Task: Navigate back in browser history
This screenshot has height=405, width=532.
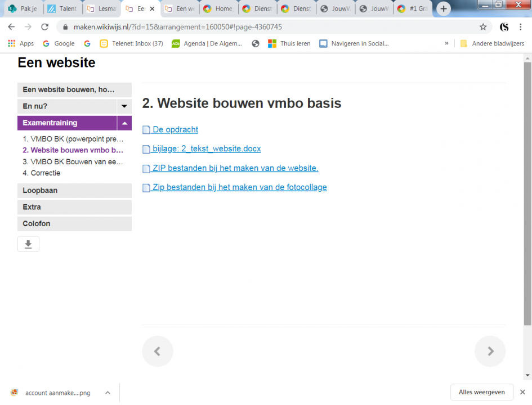Action: pos(11,27)
